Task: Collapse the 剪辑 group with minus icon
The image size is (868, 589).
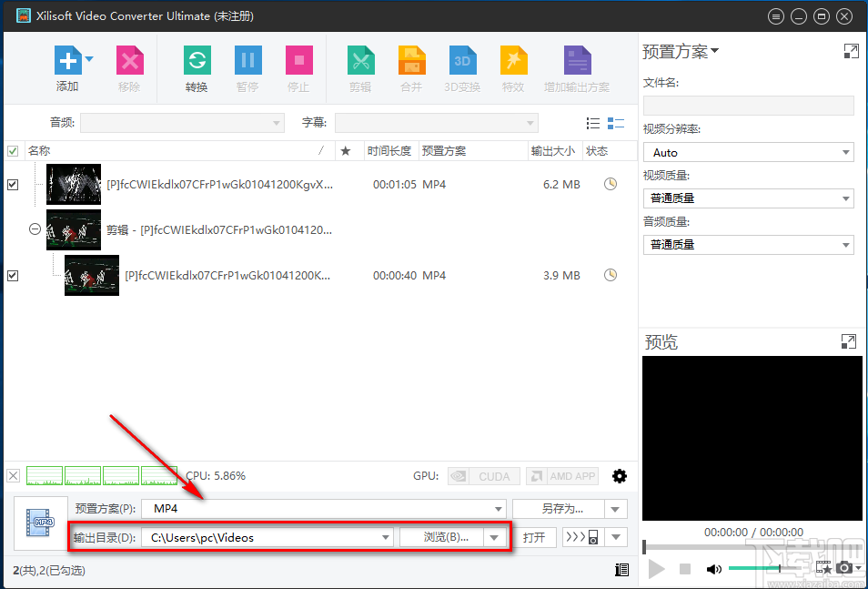Action: 35,228
